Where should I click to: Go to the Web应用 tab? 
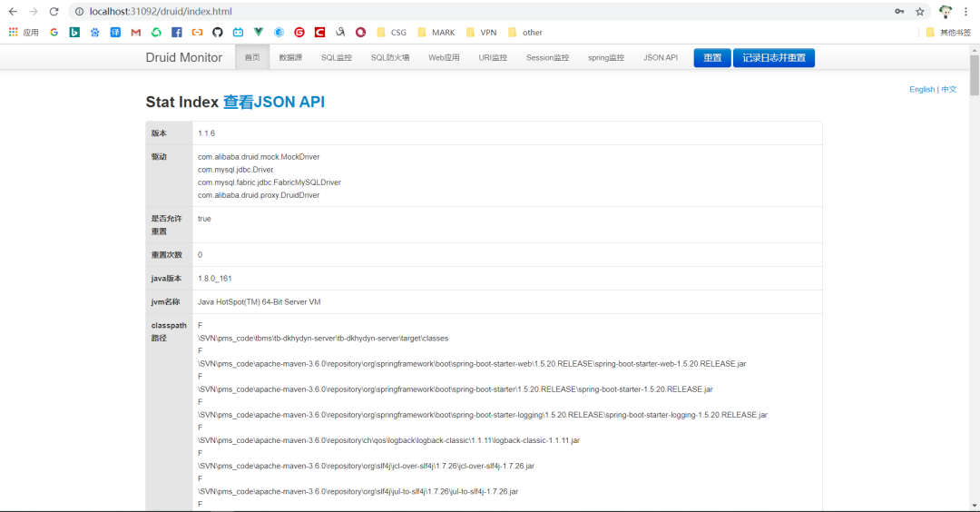(444, 57)
